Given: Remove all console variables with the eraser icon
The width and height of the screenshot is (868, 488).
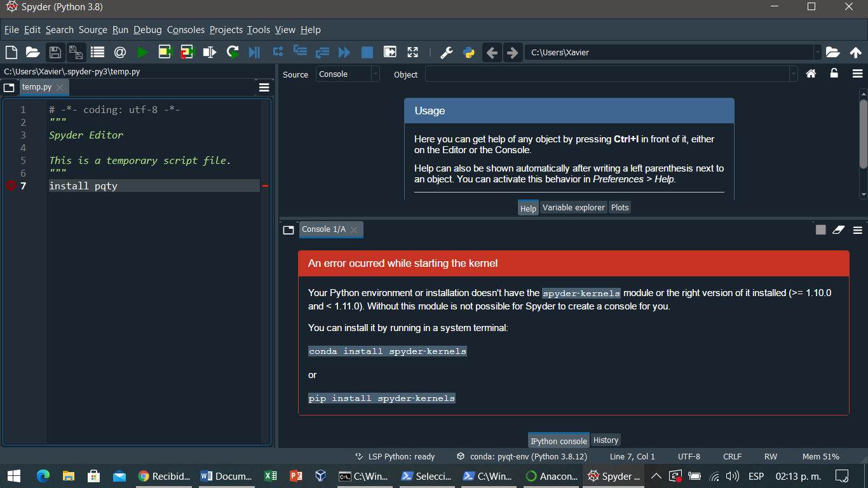Looking at the screenshot, I should (838, 229).
